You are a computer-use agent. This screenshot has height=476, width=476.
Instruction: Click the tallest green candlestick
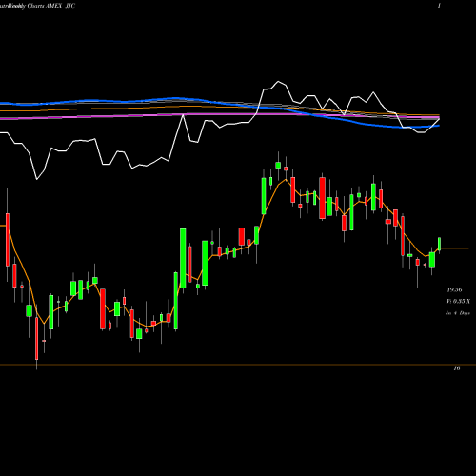tap(183, 258)
